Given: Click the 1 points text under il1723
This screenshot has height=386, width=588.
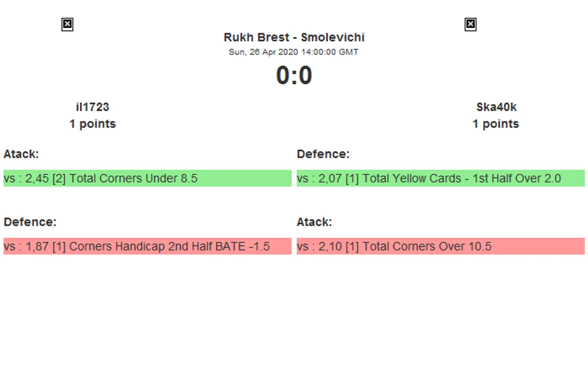Looking at the screenshot, I should [92, 124].
